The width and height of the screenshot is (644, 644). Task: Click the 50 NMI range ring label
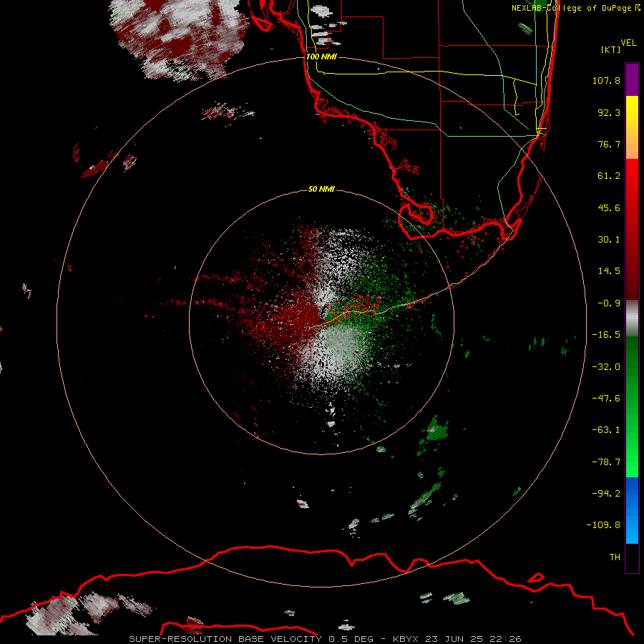click(x=321, y=189)
